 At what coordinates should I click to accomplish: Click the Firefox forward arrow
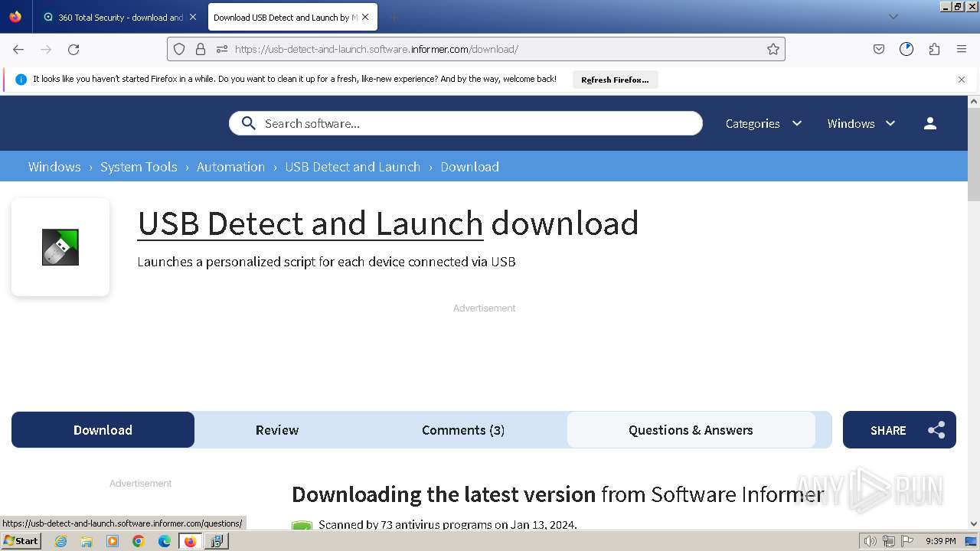pos(46,49)
